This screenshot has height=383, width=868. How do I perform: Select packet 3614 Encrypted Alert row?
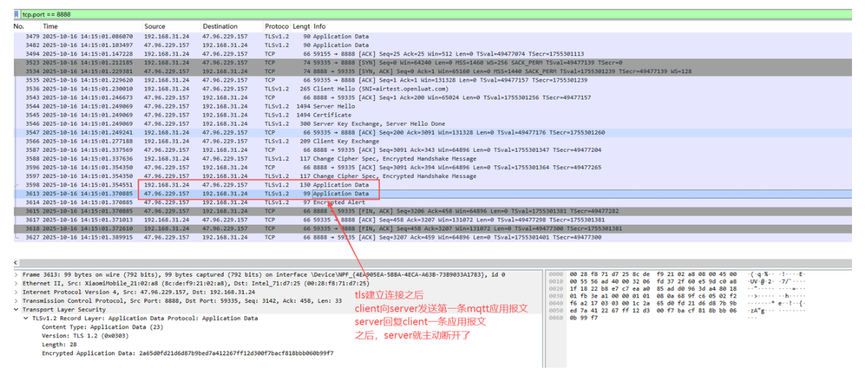[432, 202]
